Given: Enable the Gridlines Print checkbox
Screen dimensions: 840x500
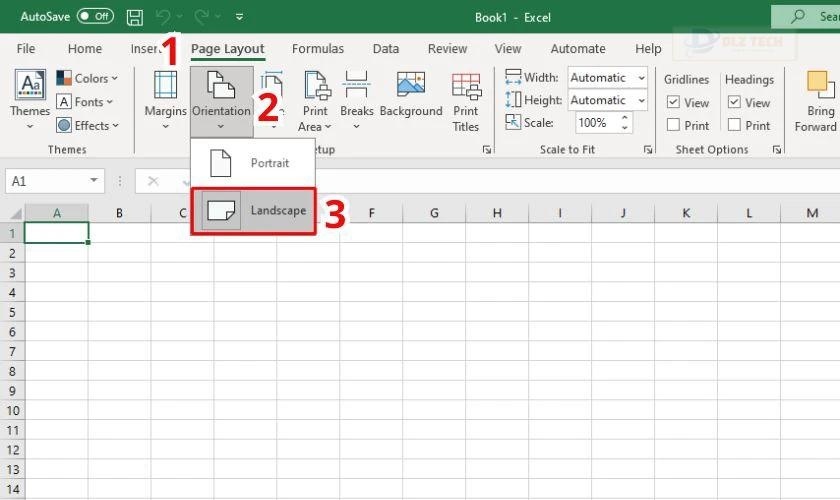Looking at the screenshot, I should point(674,125).
